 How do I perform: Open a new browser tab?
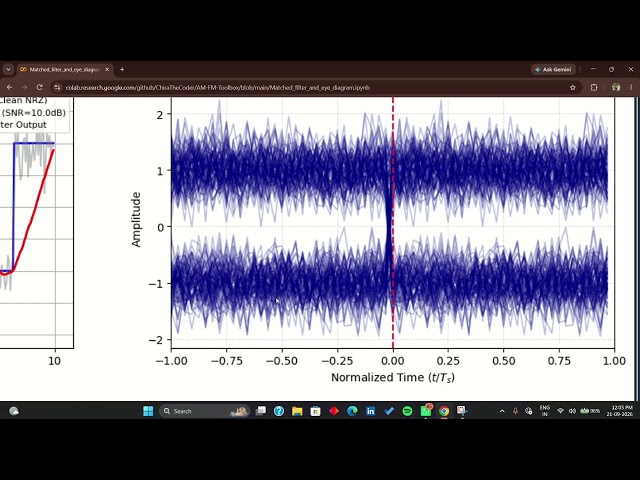(122, 69)
